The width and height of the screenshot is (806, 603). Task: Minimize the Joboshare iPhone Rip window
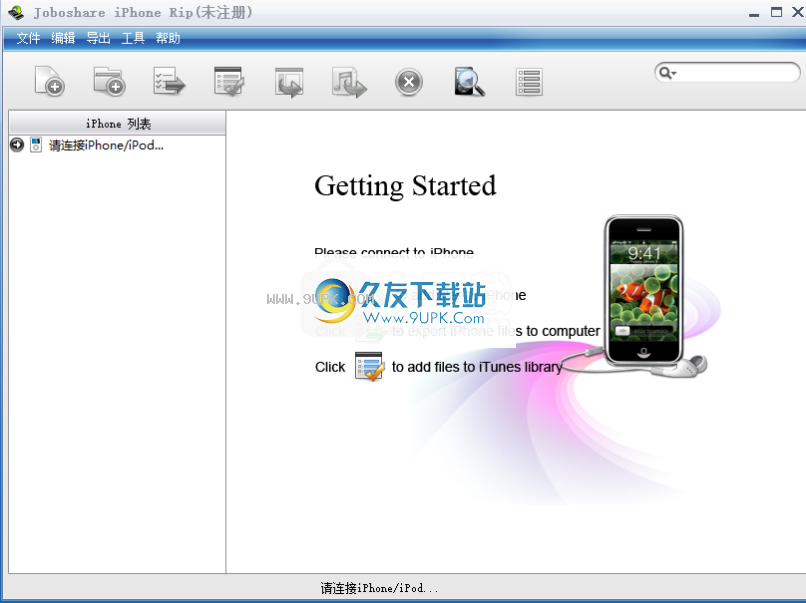click(754, 13)
